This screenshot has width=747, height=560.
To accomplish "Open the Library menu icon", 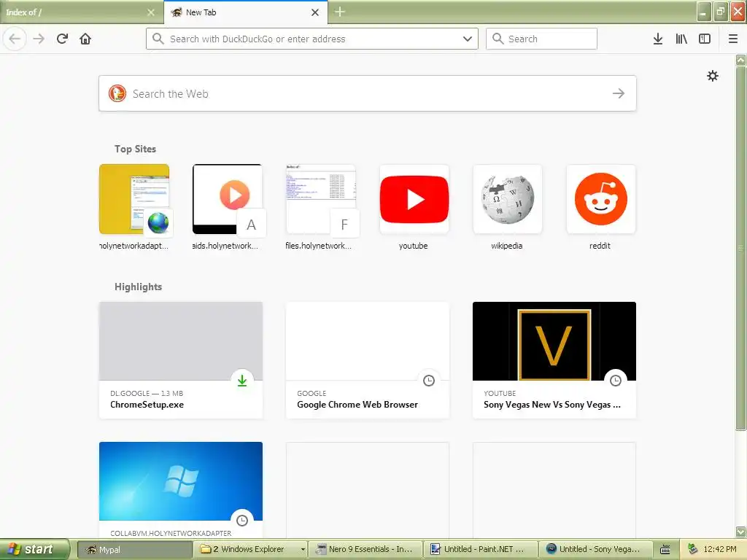I will click(x=681, y=39).
